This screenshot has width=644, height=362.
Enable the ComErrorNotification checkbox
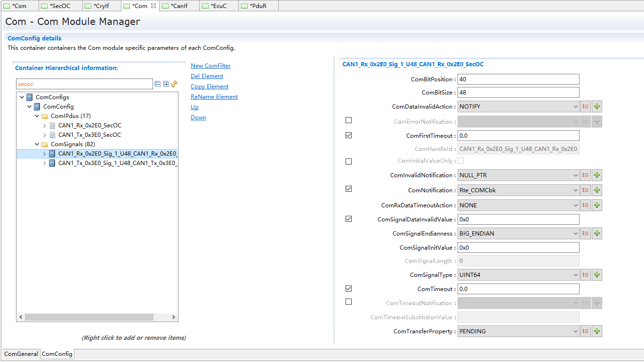(348, 120)
